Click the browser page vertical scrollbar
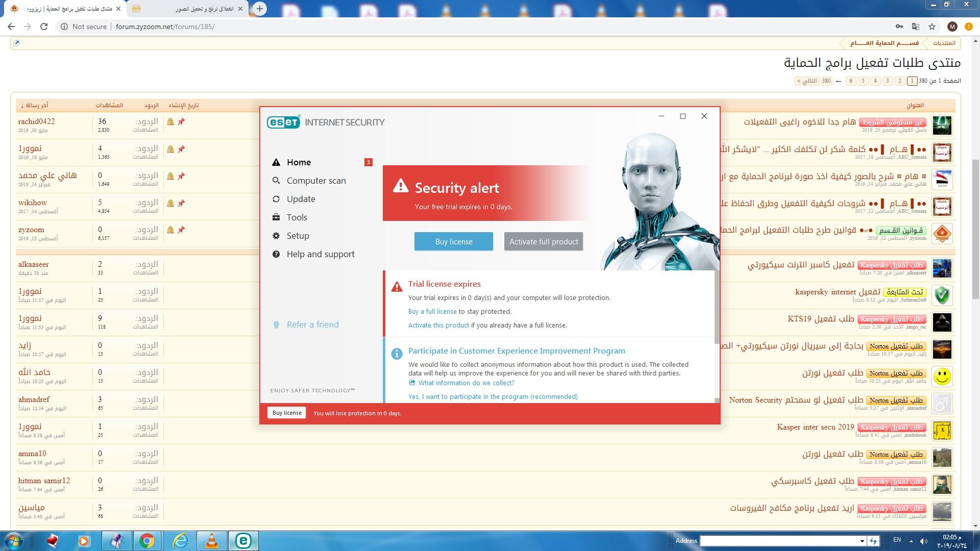This screenshot has height=551, width=980. [x=975, y=230]
